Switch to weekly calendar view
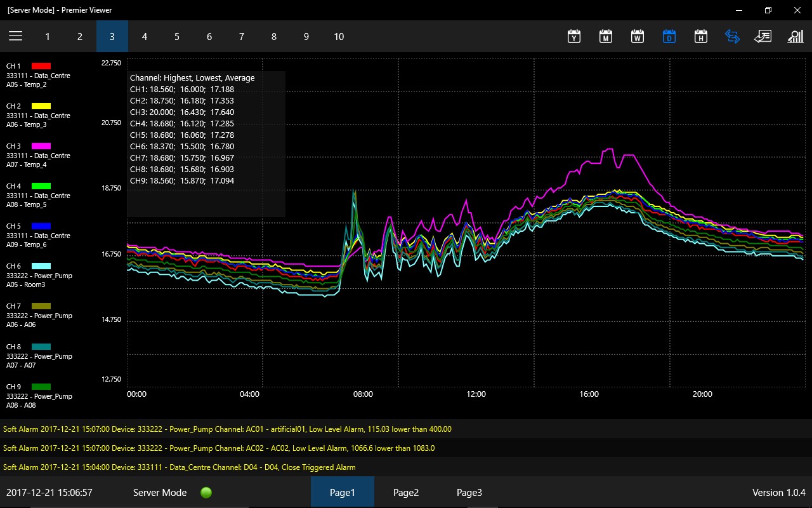 coord(638,36)
